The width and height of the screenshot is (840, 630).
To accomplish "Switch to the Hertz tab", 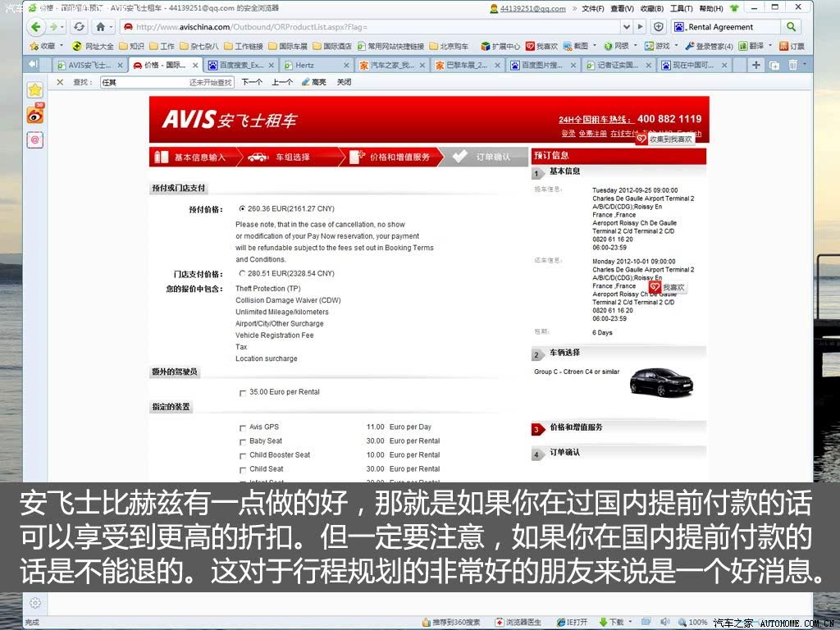I will 316,65.
